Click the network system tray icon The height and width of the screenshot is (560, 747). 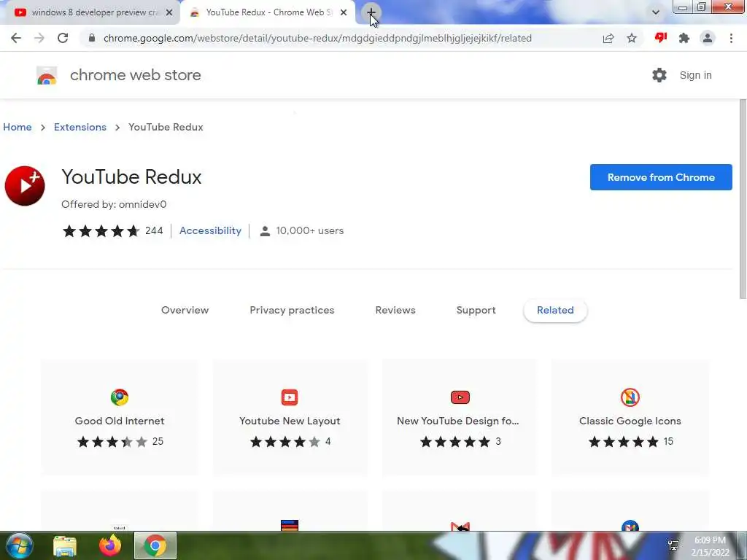pos(673,545)
